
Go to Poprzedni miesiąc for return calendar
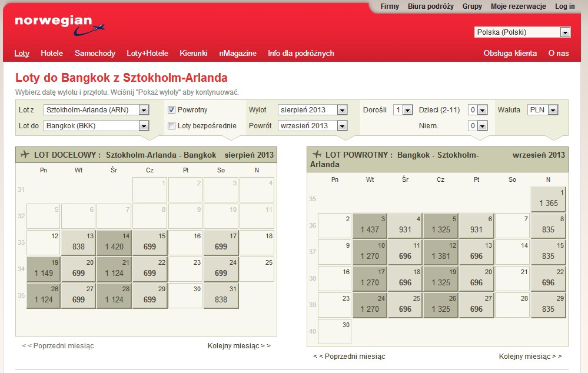(x=349, y=356)
